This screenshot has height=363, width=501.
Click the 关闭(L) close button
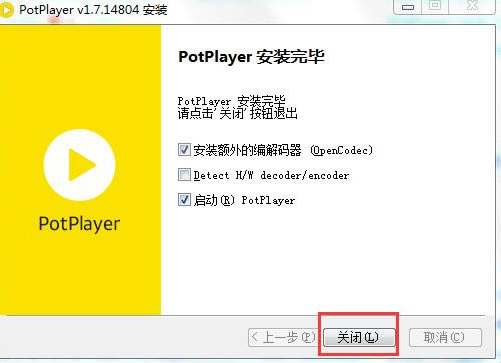click(x=359, y=337)
